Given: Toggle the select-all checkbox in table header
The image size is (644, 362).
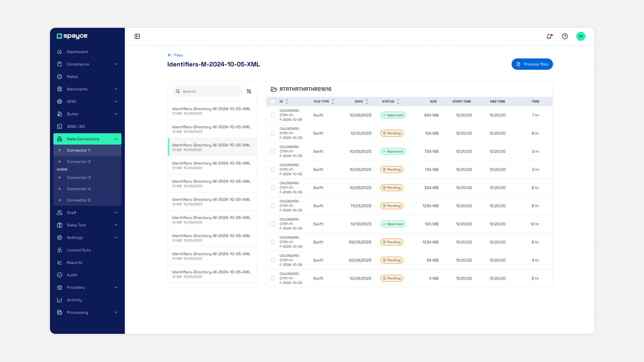Looking at the screenshot, I should [x=273, y=102].
